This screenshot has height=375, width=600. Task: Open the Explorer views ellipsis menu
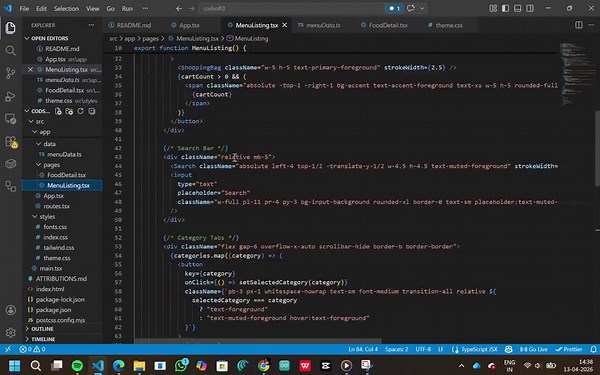click(91, 25)
